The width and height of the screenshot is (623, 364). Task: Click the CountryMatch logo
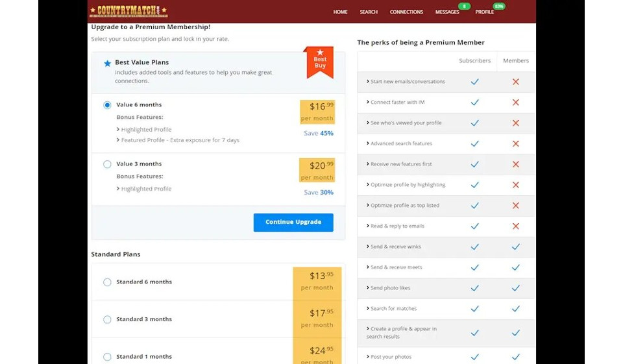click(x=128, y=11)
